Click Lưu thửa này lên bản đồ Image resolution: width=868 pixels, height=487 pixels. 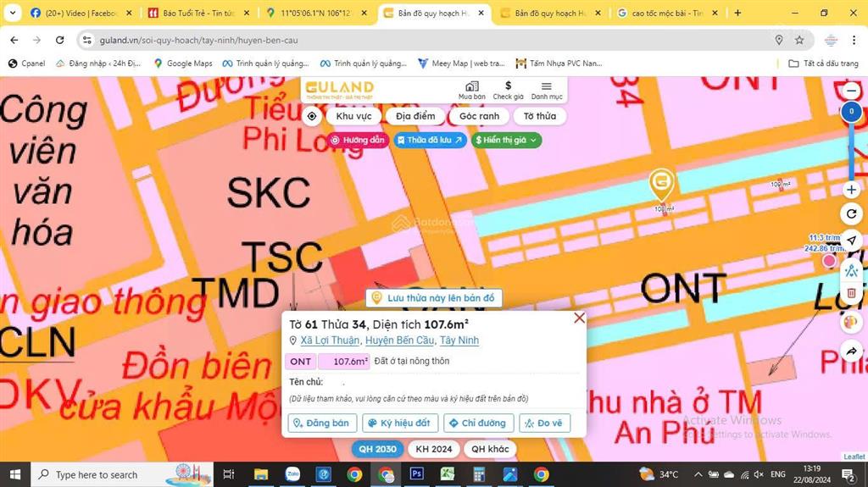pyautogui.click(x=433, y=298)
